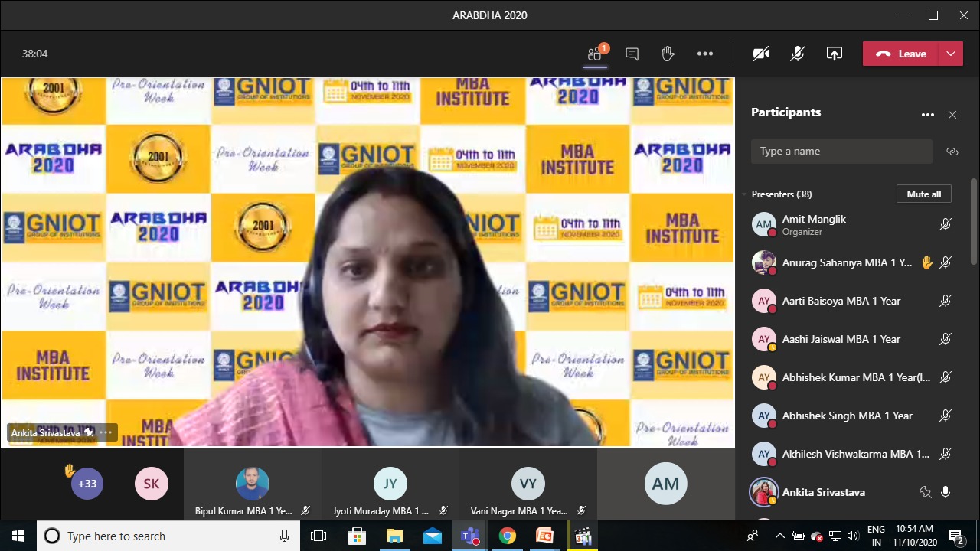This screenshot has height=551, width=980.
Task: Open options menu on Ankita Srivastava's video
Action: coord(106,432)
